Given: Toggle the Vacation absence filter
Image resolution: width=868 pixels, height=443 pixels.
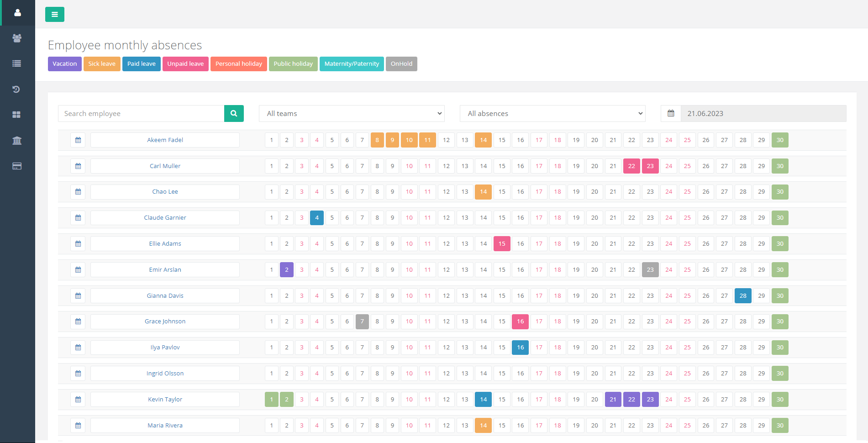Looking at the screenshot, I should [x=64, y=63].
